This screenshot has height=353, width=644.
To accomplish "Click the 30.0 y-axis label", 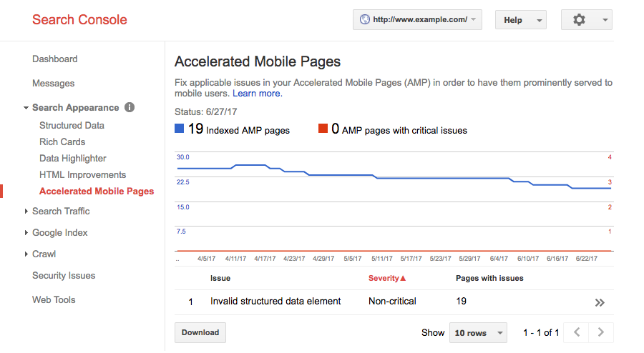I will (x=182, y=157).
